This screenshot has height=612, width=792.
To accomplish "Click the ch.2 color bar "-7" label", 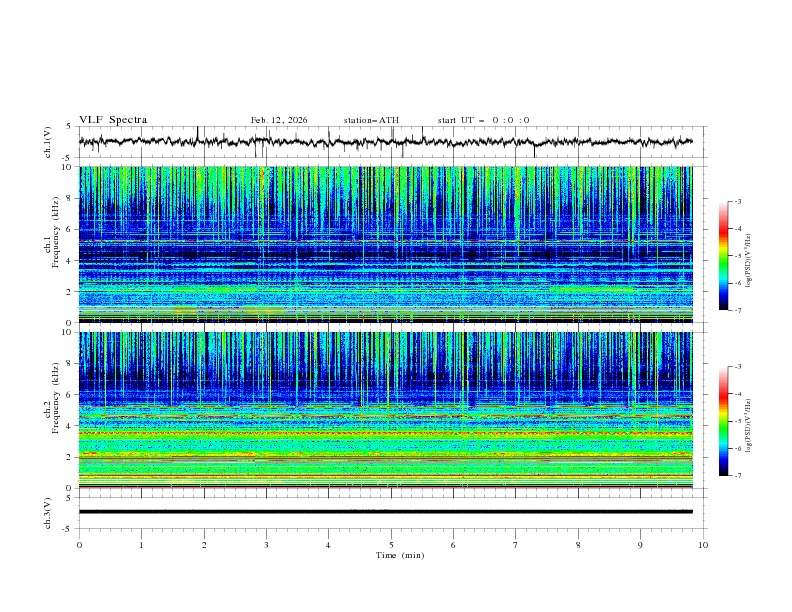I will (737, 476).
